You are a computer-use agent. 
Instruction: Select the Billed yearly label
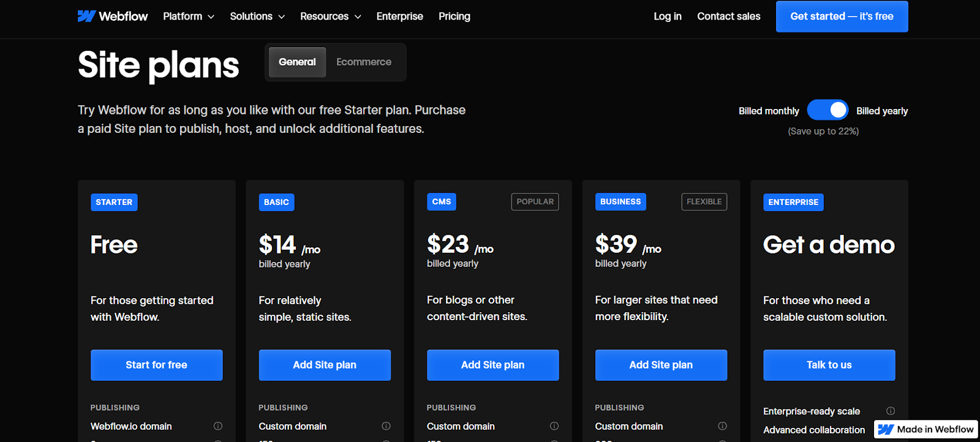(882, 111)
